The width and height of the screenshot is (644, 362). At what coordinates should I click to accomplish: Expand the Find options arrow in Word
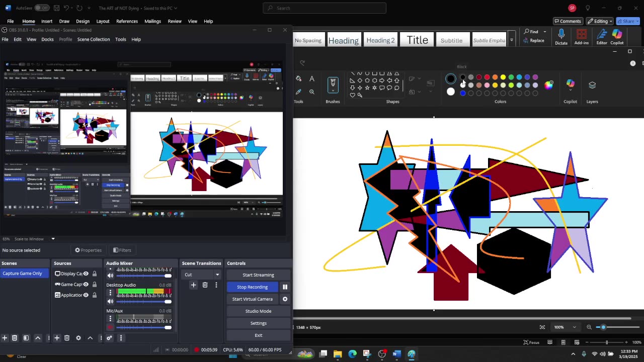point(545,32)
